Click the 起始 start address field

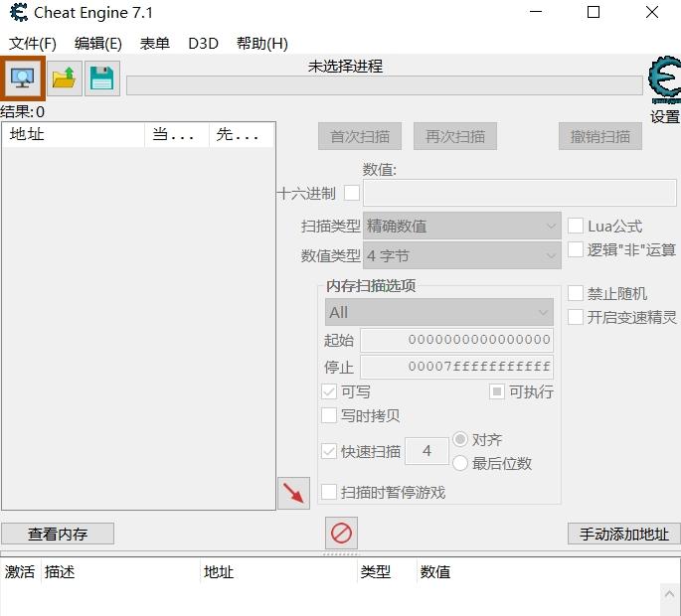pos(457,340)
